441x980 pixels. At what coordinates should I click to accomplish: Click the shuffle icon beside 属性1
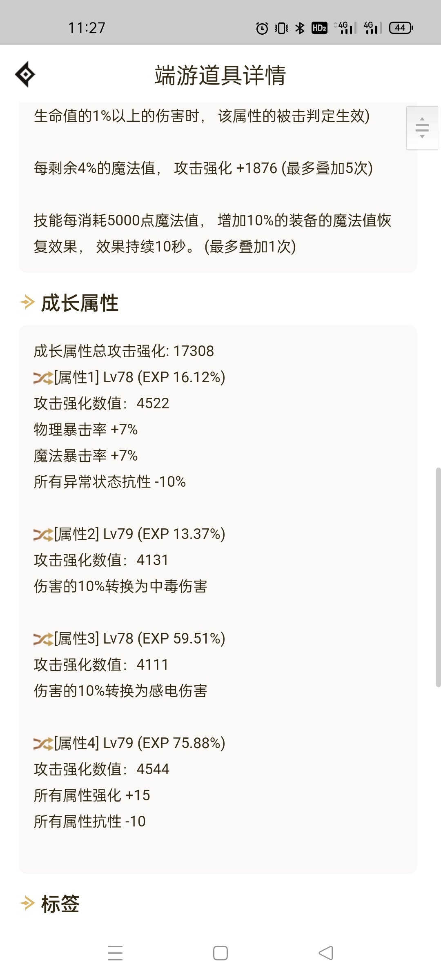coord(43,378)
